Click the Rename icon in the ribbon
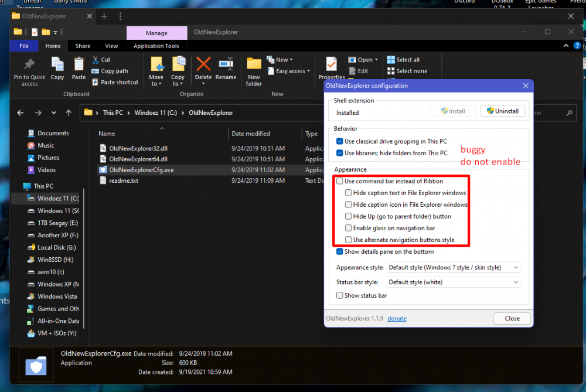This screenshot has width=586, height=392. point(226,64)
